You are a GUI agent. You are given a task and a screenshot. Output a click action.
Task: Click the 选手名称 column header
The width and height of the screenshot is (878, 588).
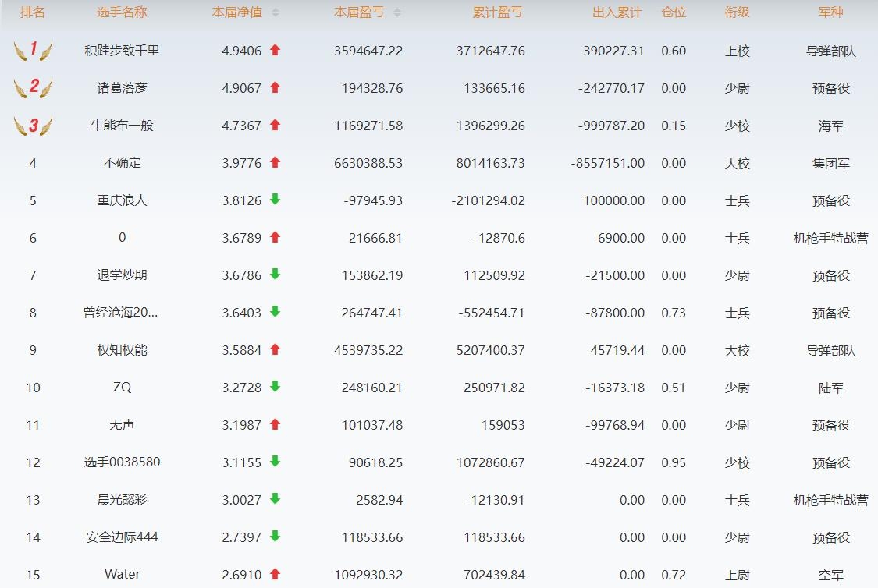[x=122, y=12]
